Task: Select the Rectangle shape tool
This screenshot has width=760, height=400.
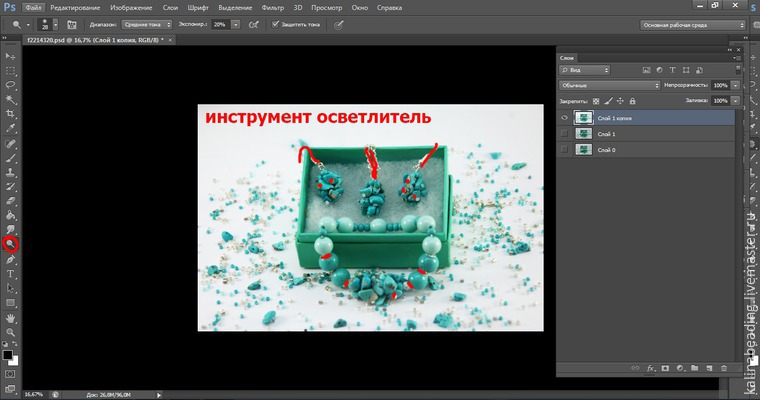Action: coord(10,303)
